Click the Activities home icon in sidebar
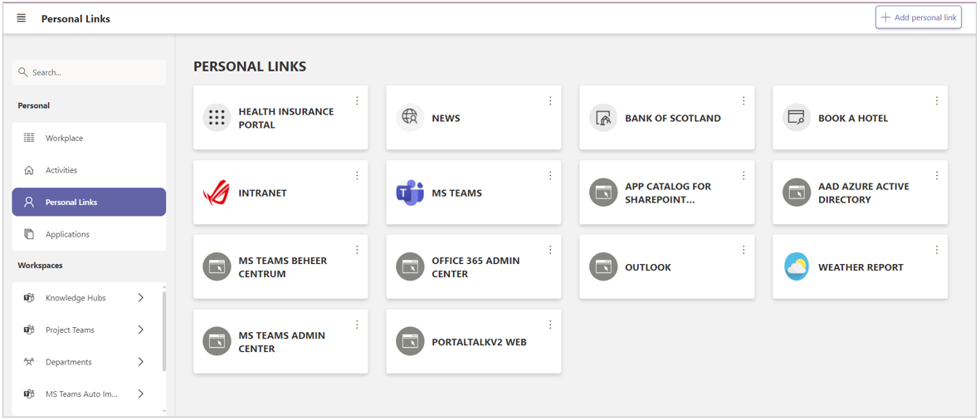 (x=29, y=170)
